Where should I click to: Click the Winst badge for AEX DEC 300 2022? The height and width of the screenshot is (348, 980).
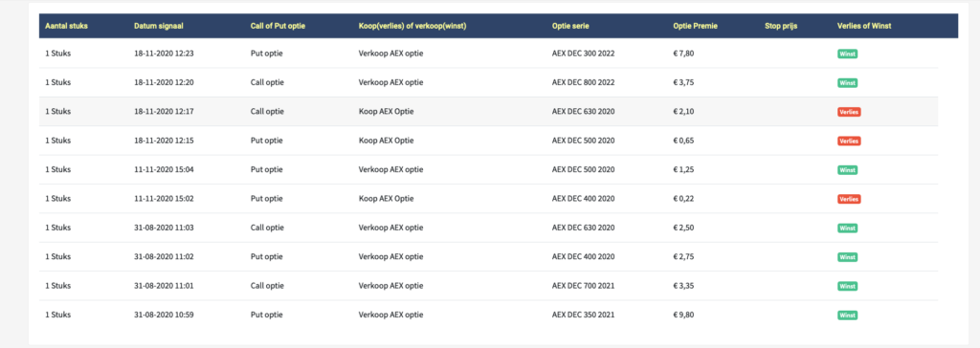tap(847, 54)
